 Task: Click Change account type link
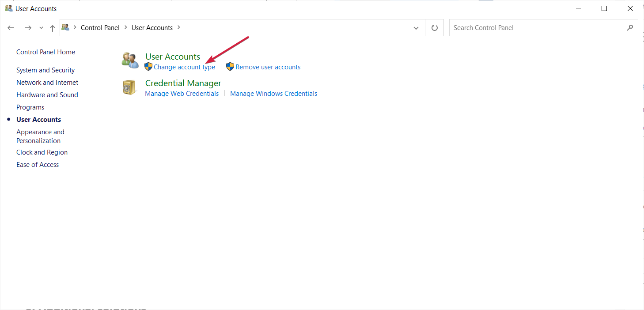coord(184,67)
